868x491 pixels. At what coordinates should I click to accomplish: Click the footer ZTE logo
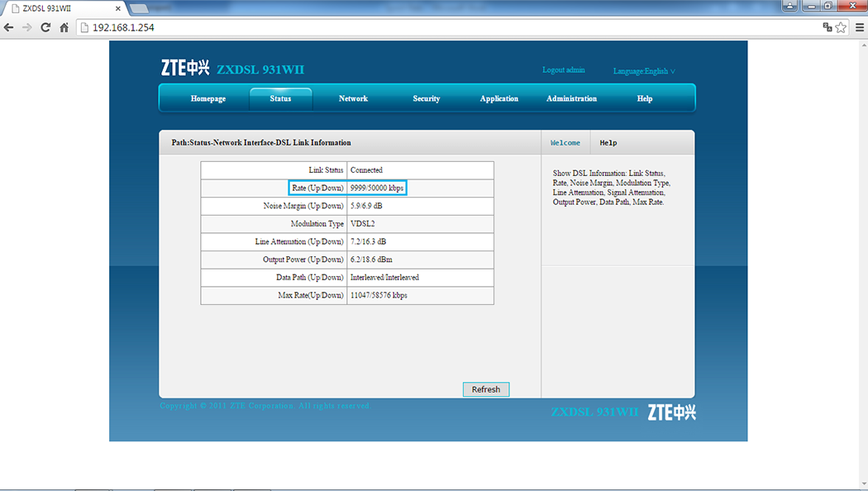coord(671,412)
